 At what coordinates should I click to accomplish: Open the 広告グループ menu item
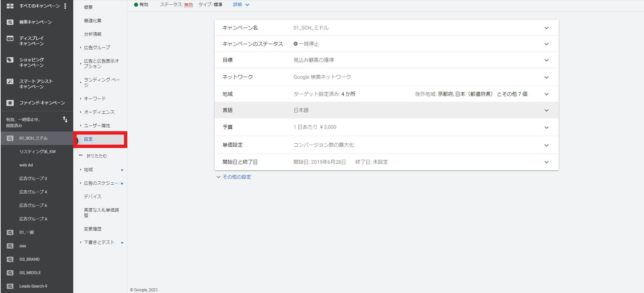[x=97, y=47]
